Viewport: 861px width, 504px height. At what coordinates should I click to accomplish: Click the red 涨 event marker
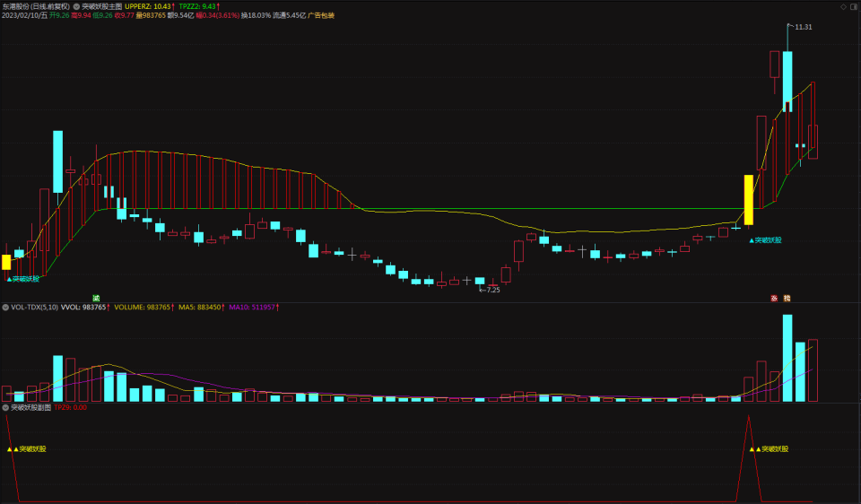click(774, 298)
